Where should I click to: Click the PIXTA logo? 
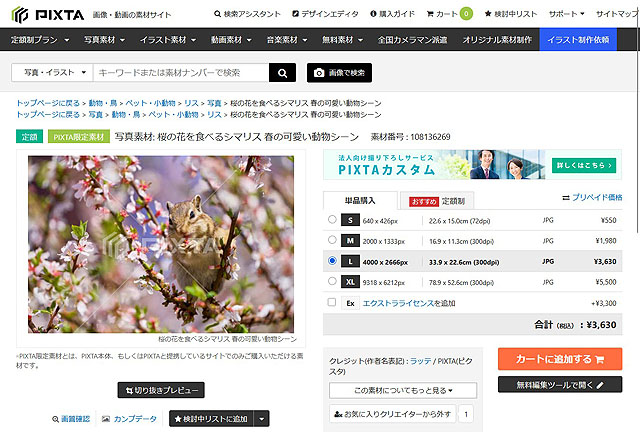pos(48,15)
